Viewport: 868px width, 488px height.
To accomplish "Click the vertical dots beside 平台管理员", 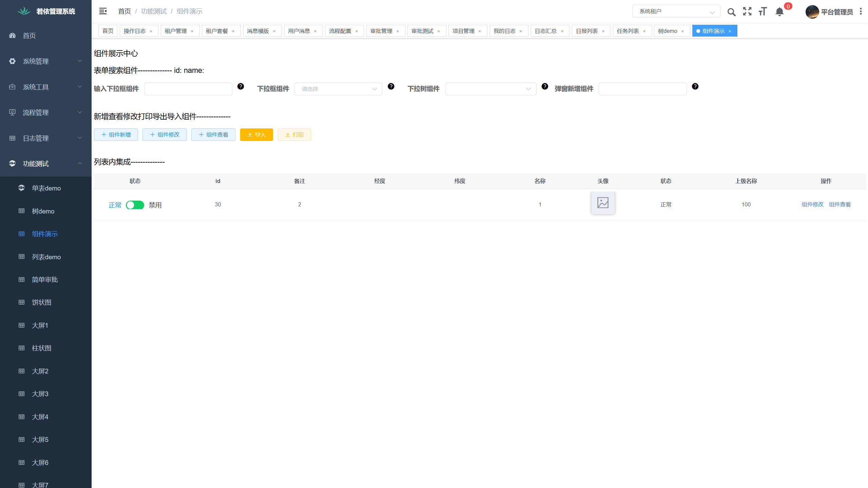I will pos(861,12).
